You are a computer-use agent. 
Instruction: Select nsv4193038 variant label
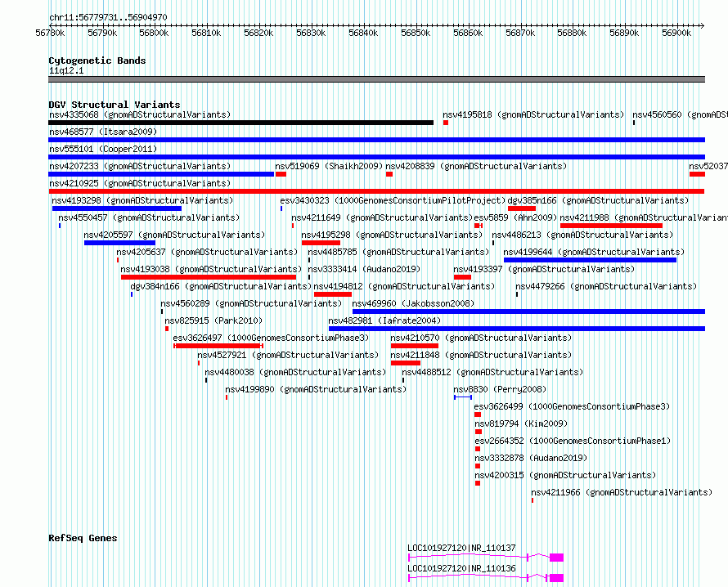tap(211, 269)
